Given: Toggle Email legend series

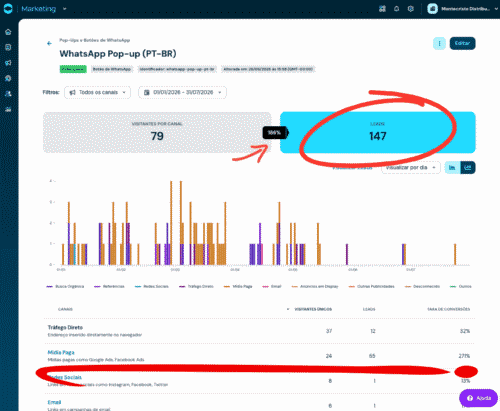Looking at the screenshot, I should (272, 286).
